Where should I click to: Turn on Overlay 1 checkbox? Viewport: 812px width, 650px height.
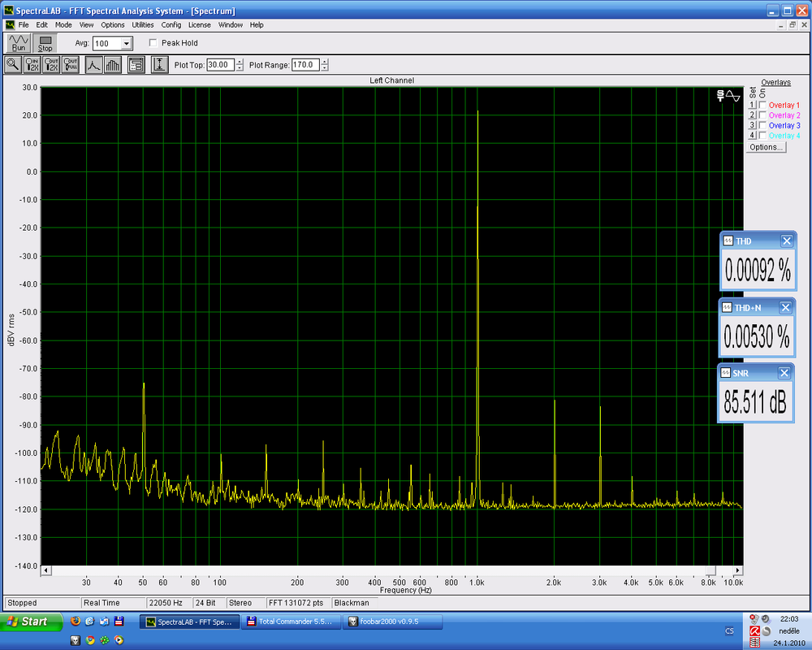(x=762, y=106)
